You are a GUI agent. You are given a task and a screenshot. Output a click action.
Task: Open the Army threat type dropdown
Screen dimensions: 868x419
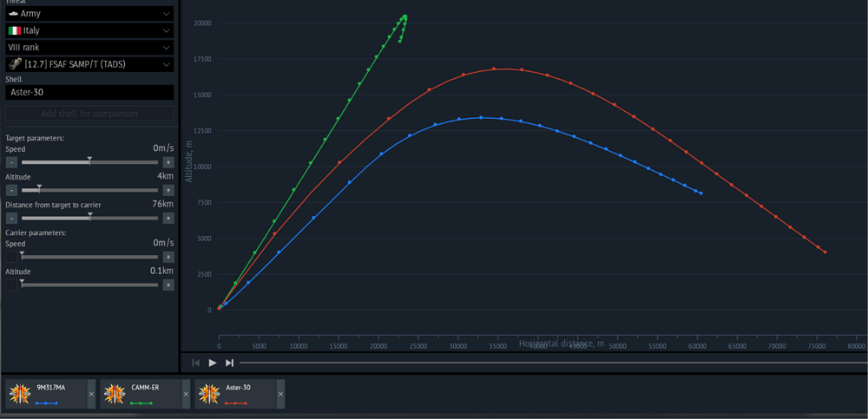(89, 13)
